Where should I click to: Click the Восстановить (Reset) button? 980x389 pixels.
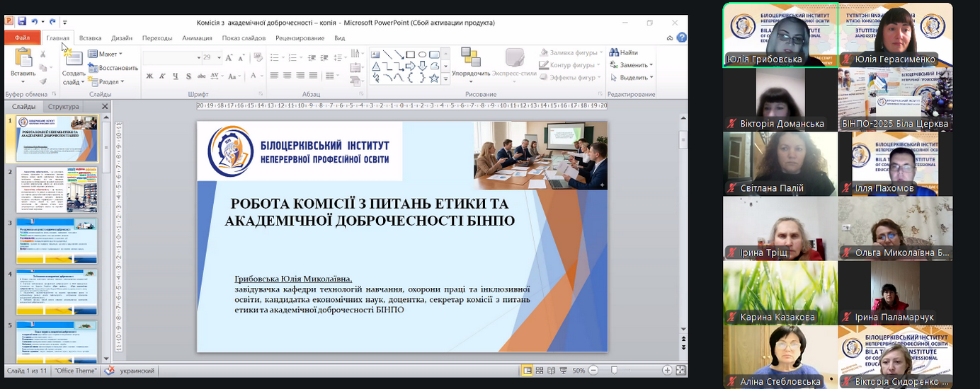113,68
